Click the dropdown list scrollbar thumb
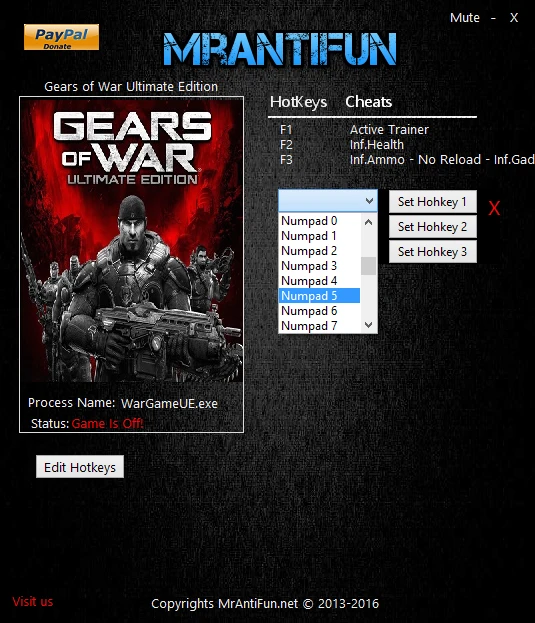 tap(369, 266)
